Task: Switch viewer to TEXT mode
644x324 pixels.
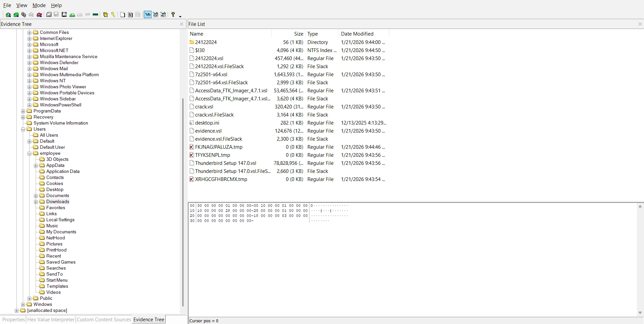Action: [156, 14]
